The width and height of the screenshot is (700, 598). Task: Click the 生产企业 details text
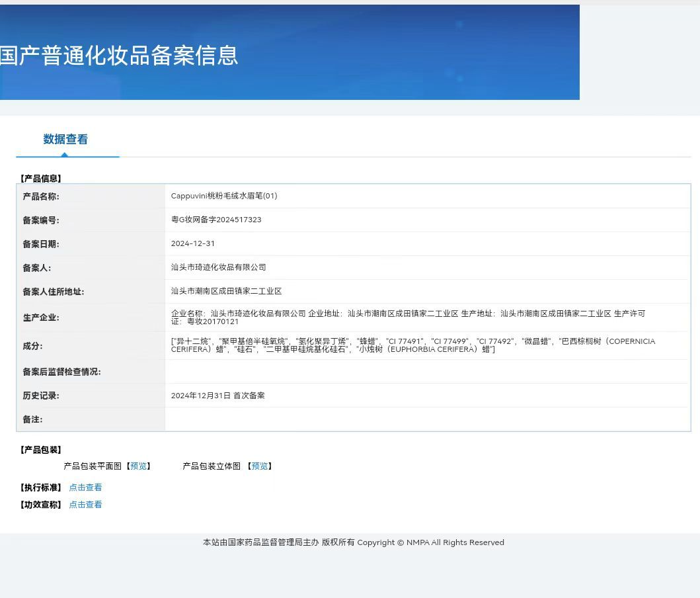(x=408, y=318)
